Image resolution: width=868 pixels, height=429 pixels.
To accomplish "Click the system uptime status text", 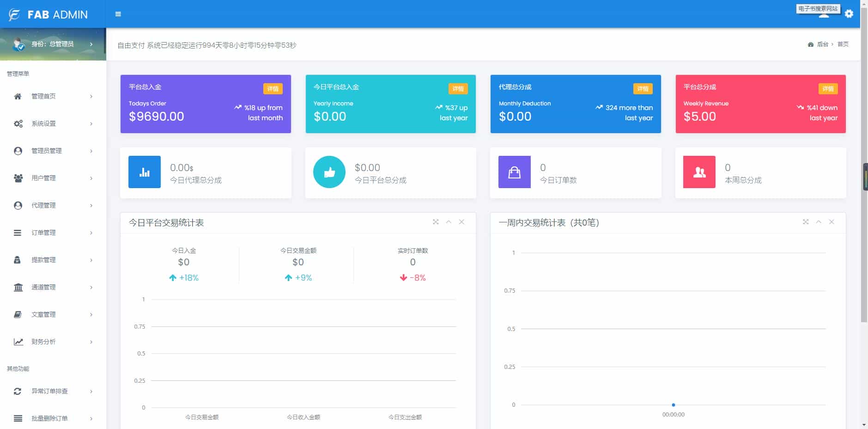I will click(x=207, y=45).
